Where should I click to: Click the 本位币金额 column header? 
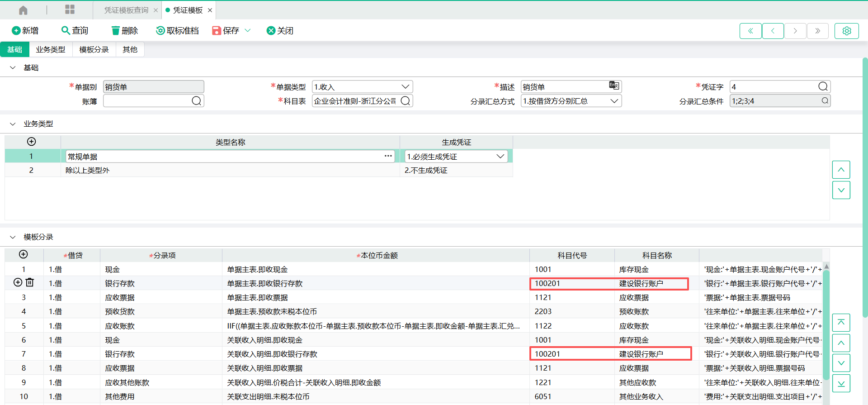[376, 255]
